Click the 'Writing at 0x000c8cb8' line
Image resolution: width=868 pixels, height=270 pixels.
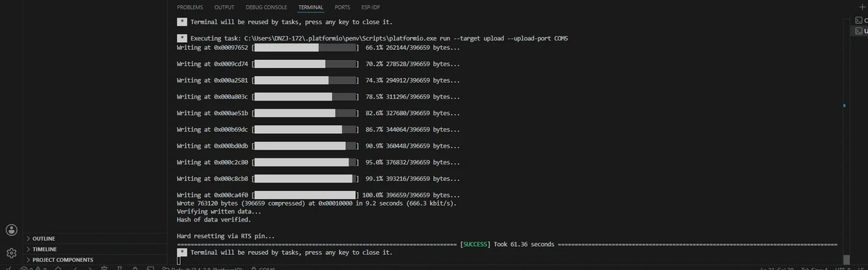pyautogui.click(x=318, y=178)
